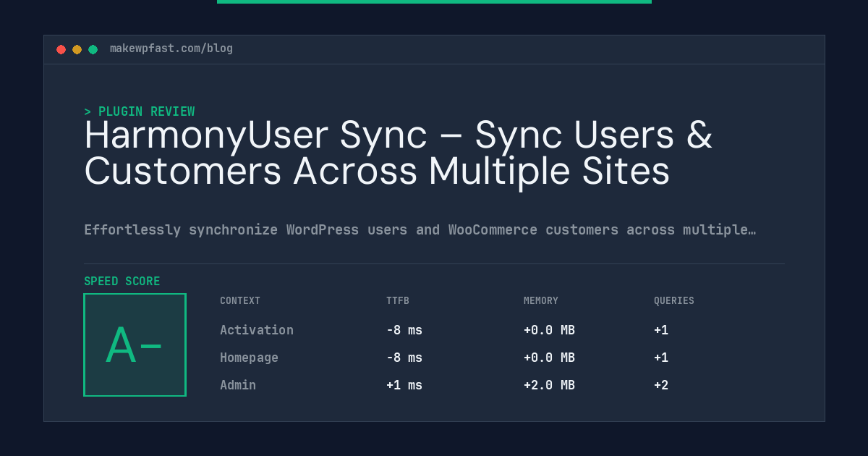The width and height of the screenshot is (868, 456).
Task: Click the '> PLUGIN REVIEW' label
Action: [x=140, y=111]
